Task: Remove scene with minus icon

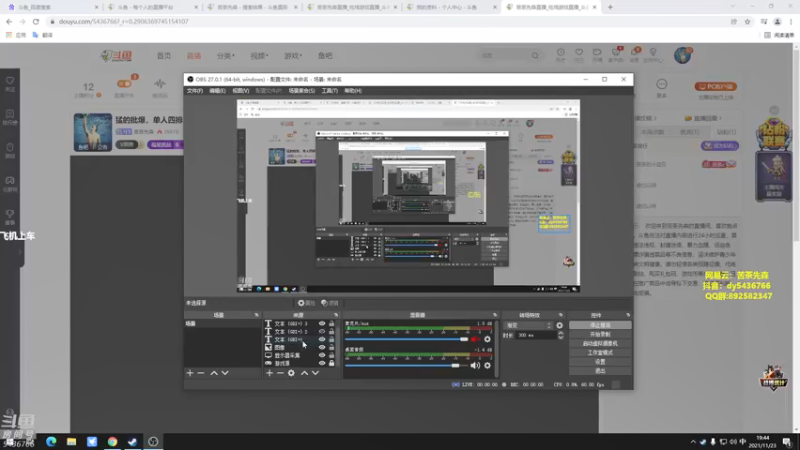Action: (201, 373)
